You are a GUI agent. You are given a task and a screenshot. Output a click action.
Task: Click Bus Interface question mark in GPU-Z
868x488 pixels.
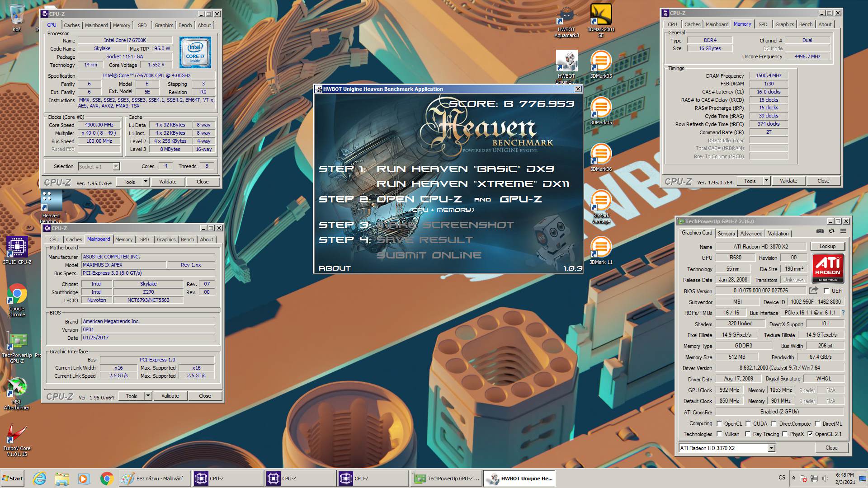point(843,313)
